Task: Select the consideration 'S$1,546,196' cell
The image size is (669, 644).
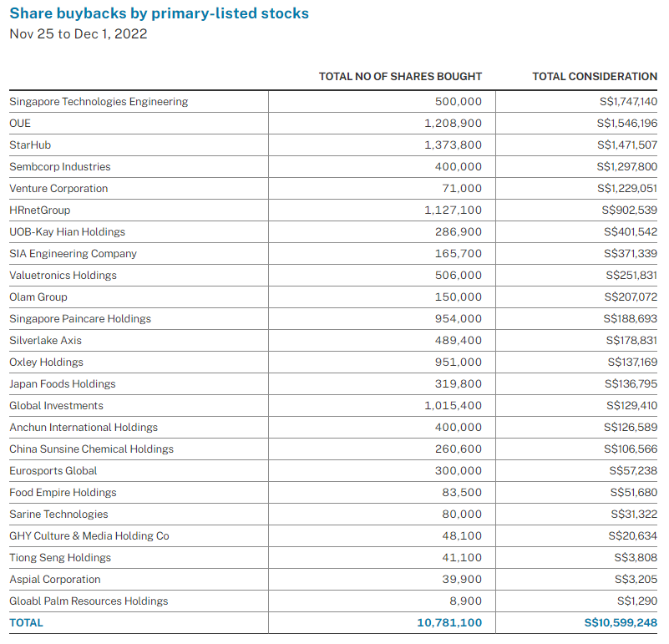Action: click(627, 124)
